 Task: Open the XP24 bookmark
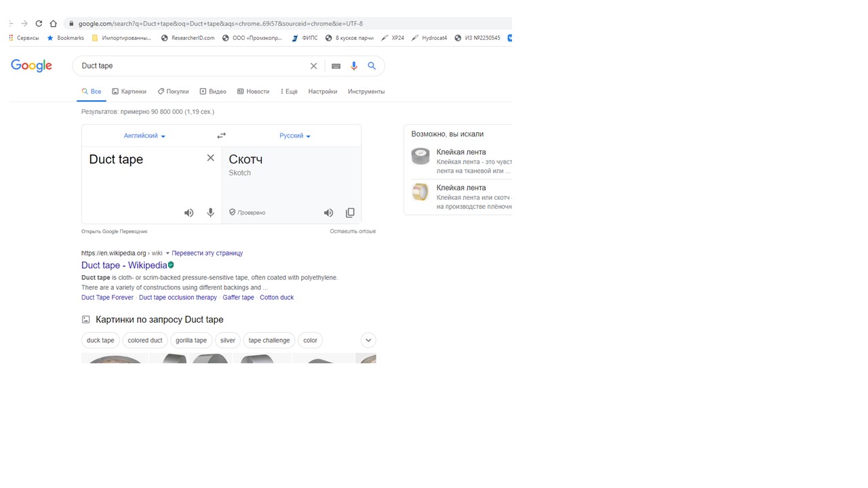pos(393,38)
